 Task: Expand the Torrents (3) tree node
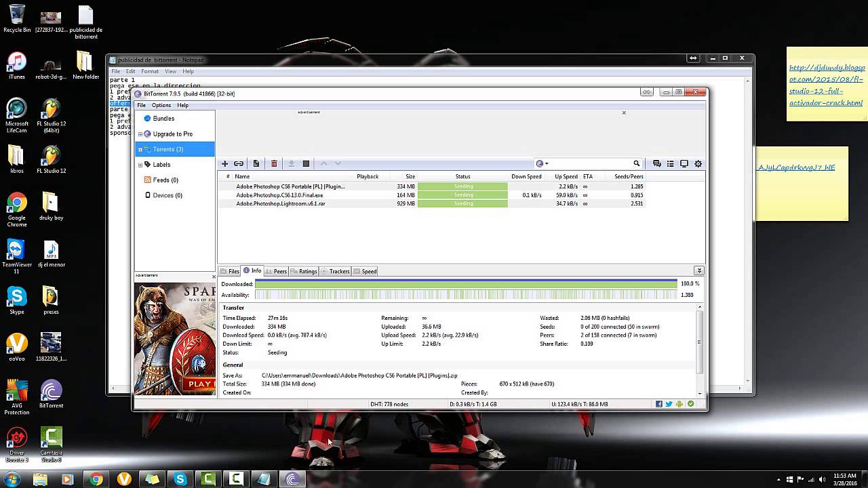point(140,149)
